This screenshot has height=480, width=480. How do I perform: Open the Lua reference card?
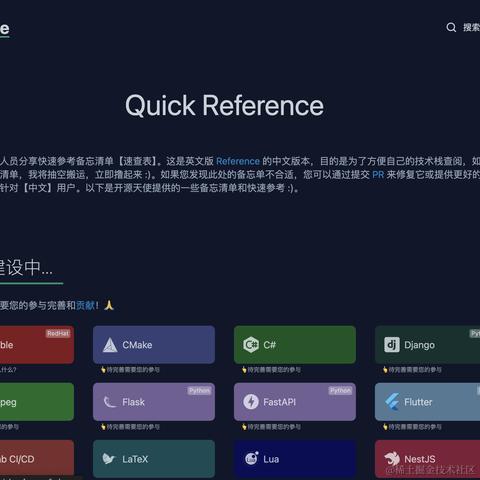[x=295, y=459]
